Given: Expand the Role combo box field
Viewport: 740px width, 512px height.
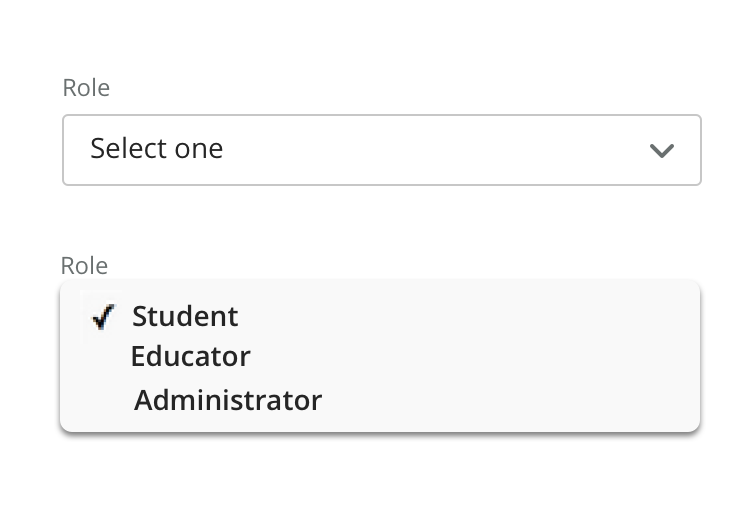Looking at the screenshot, I should coord(381,150).
